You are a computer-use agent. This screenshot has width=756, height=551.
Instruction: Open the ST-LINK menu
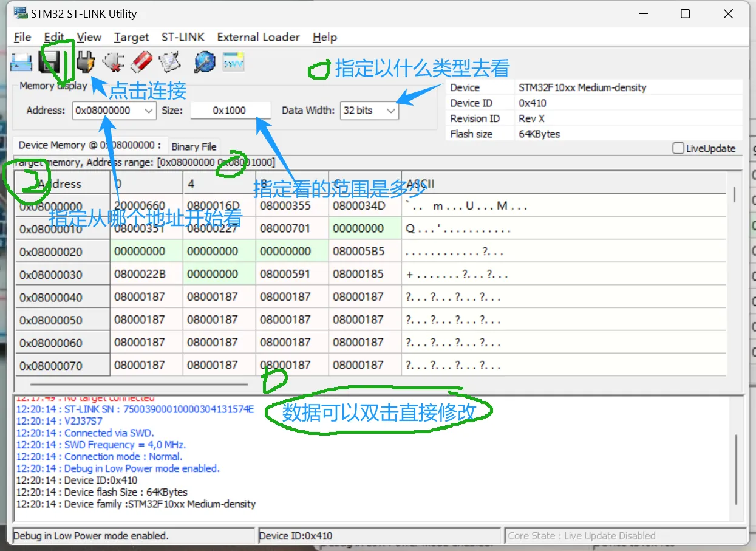(183, 37)
